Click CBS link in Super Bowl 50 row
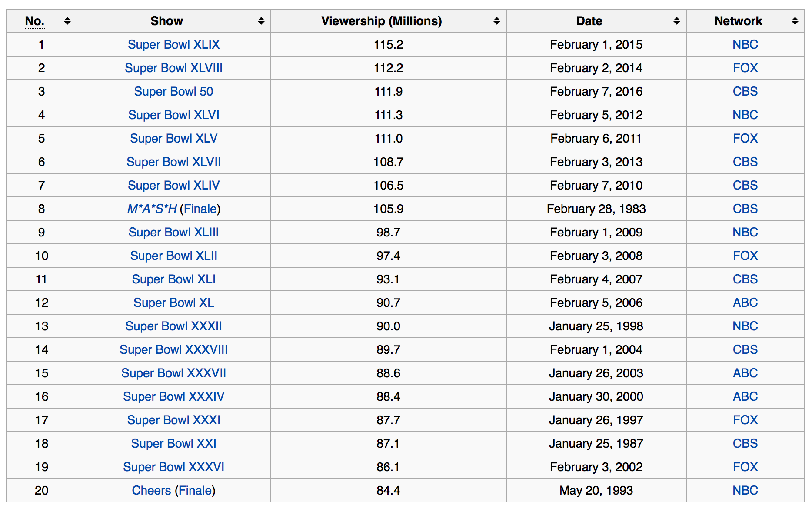812x512 pixels. click(x=745, y=91)
